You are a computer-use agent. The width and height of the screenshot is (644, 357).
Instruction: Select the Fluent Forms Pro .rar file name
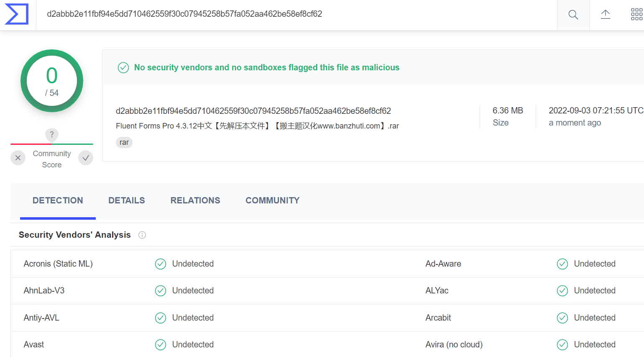(x=258, y=126)
